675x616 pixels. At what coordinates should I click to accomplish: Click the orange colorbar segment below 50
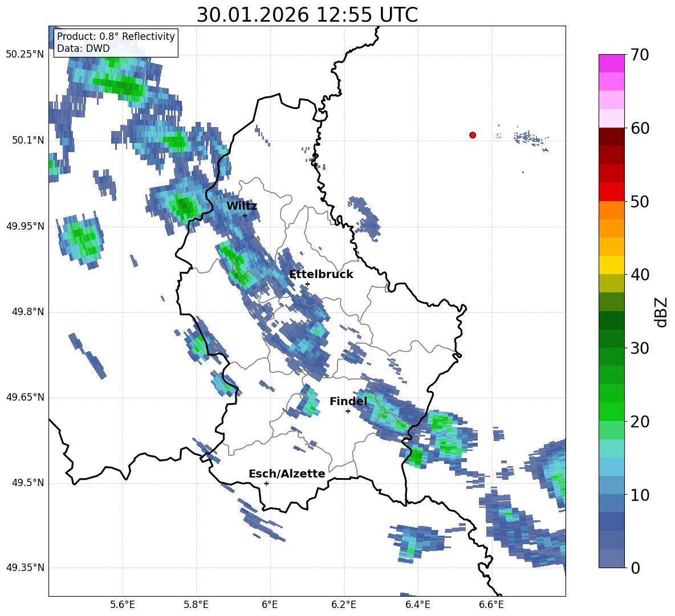click(611, 210)
